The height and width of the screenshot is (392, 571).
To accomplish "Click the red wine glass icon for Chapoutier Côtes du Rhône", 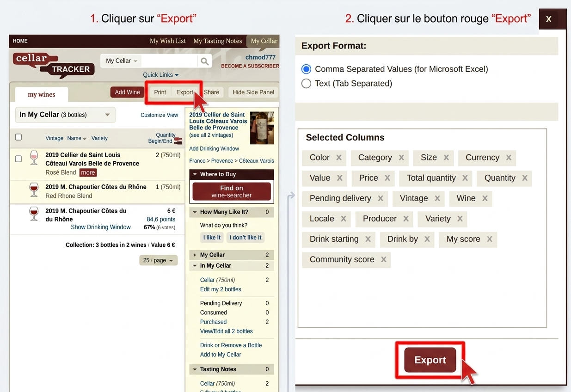I will [x=34, y=190].
